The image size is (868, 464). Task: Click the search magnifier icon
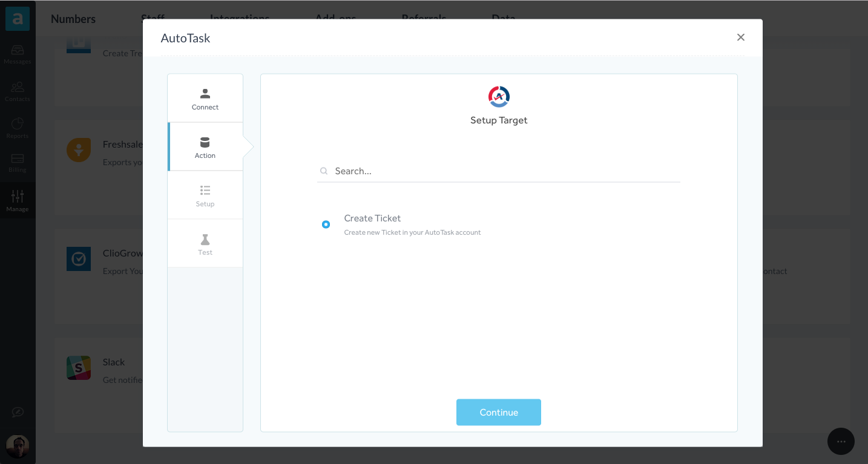tap(324, 171)
